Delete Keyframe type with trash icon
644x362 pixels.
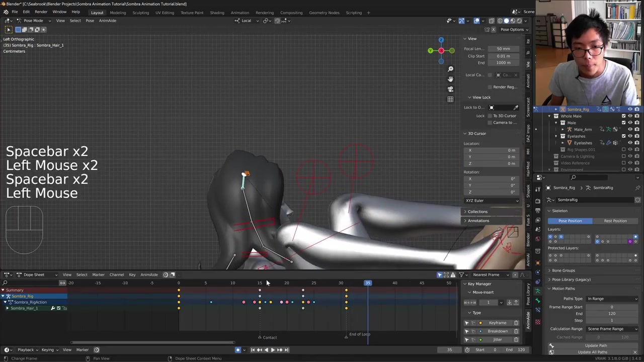[x=516, y=323]
